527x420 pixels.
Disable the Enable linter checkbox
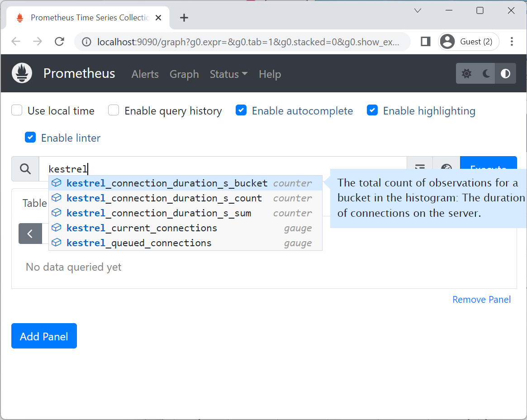30,137
